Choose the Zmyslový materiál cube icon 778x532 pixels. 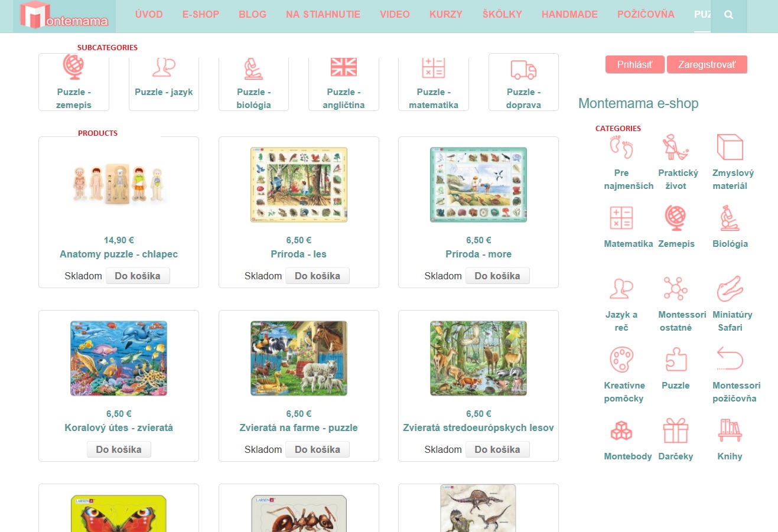click(x=730, y=147)
